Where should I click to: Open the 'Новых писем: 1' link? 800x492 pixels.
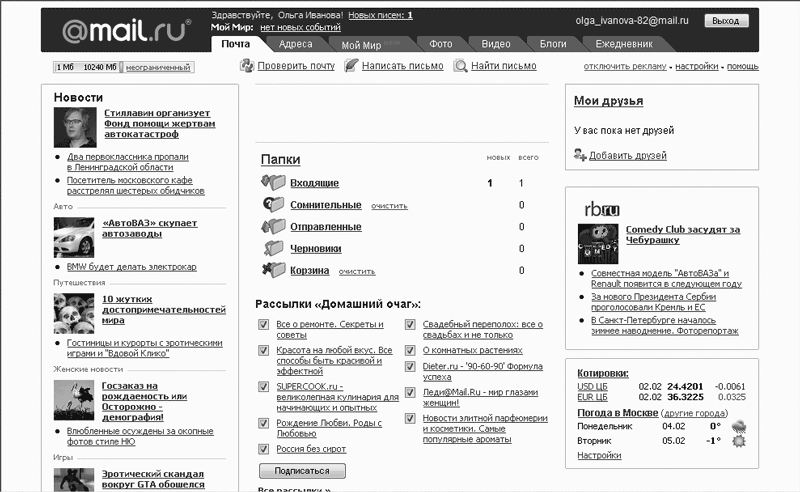coord(381,15)
